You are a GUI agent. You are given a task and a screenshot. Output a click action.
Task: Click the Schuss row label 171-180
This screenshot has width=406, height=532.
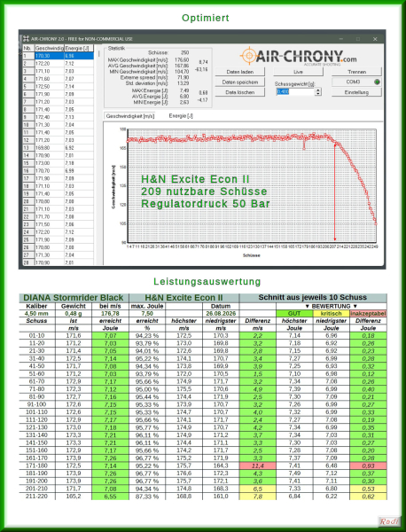(36, 465)
